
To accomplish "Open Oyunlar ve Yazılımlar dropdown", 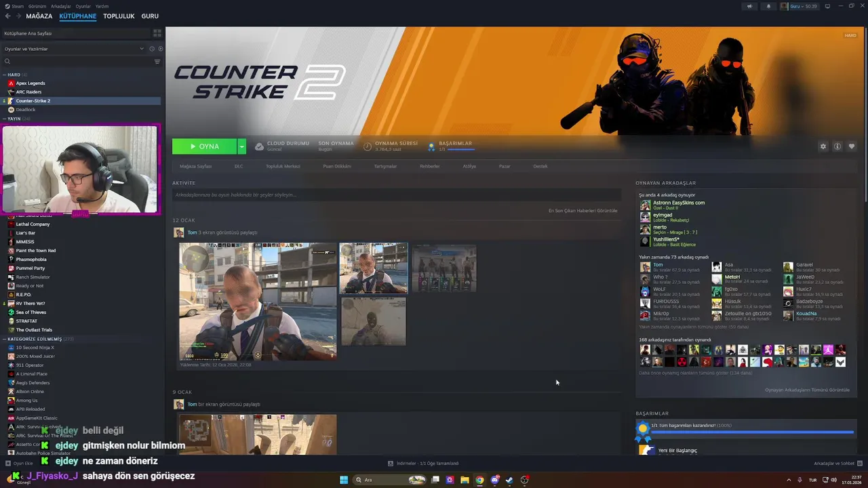I will 73,49.
